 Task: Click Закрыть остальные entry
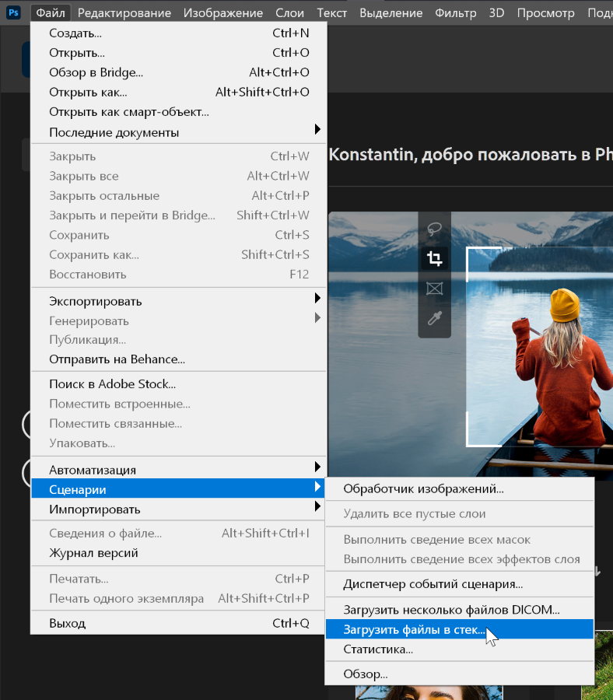[x=179, y=195]
